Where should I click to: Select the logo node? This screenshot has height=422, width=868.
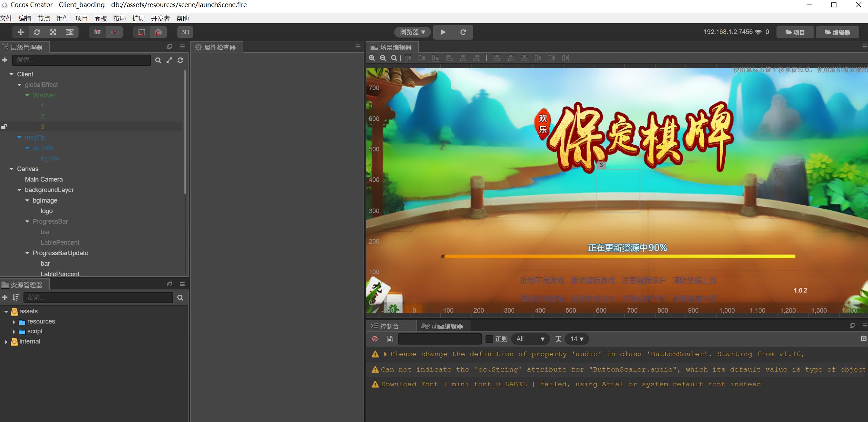(x=47, y=211)
